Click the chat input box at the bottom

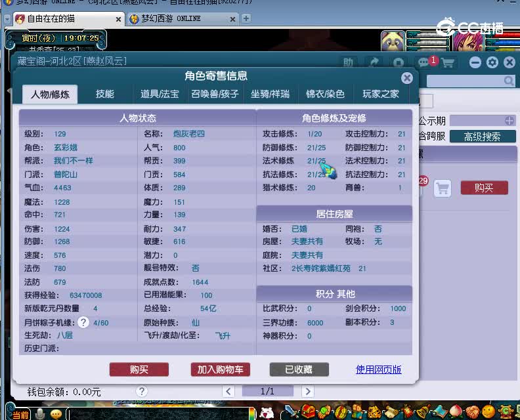click(159, 413)
